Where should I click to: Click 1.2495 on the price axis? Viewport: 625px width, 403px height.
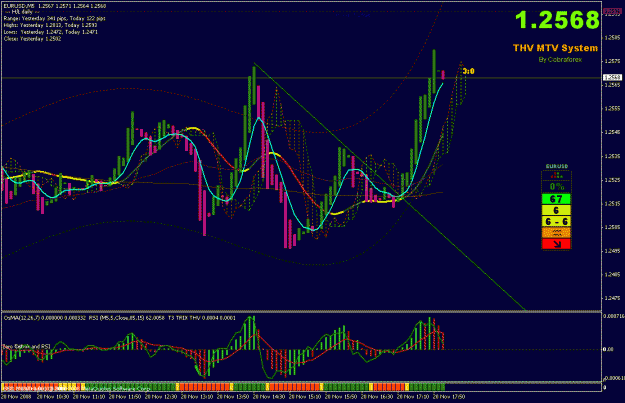[x=612, y=251]
